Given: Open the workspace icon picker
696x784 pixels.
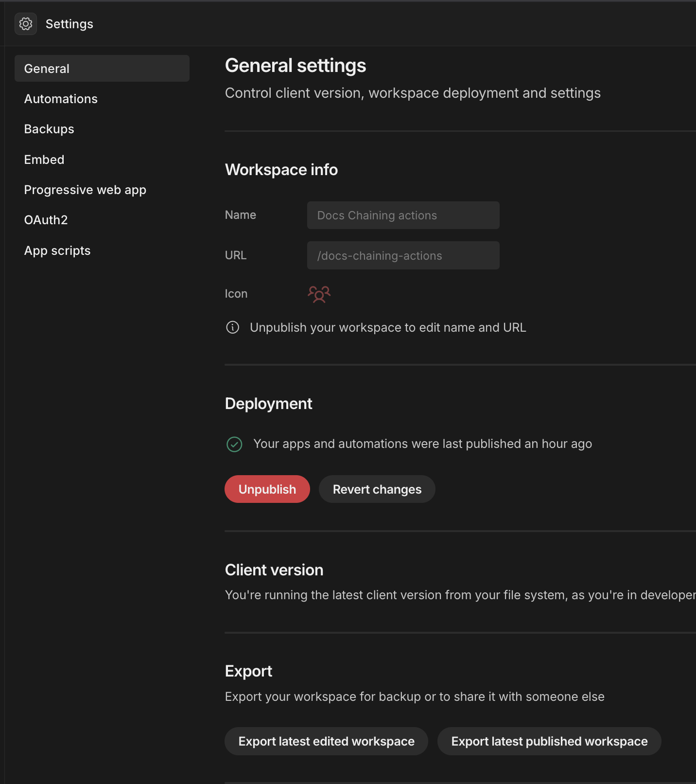Looking at the screenshot, I should pyautogui.click(x=319, y=294).
